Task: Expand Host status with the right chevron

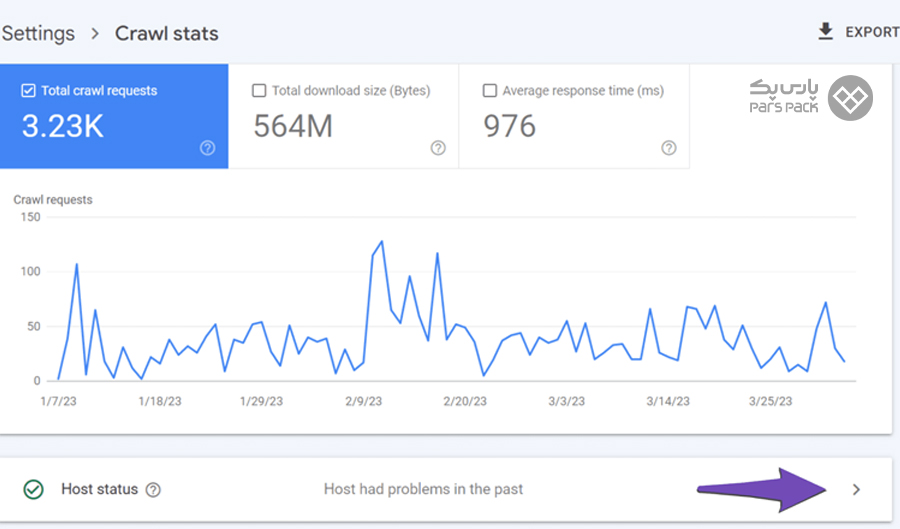Action: (855, 490)
